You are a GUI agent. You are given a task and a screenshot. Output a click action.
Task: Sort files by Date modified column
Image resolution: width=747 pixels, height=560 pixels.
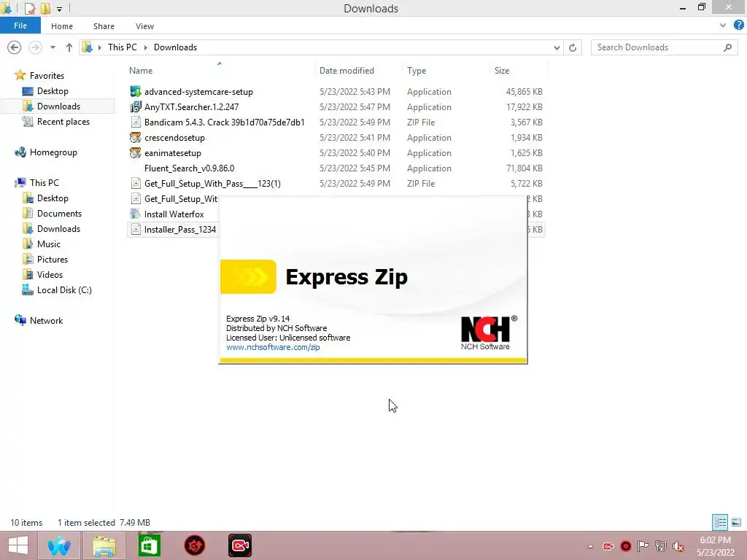(x=347, y=71)
